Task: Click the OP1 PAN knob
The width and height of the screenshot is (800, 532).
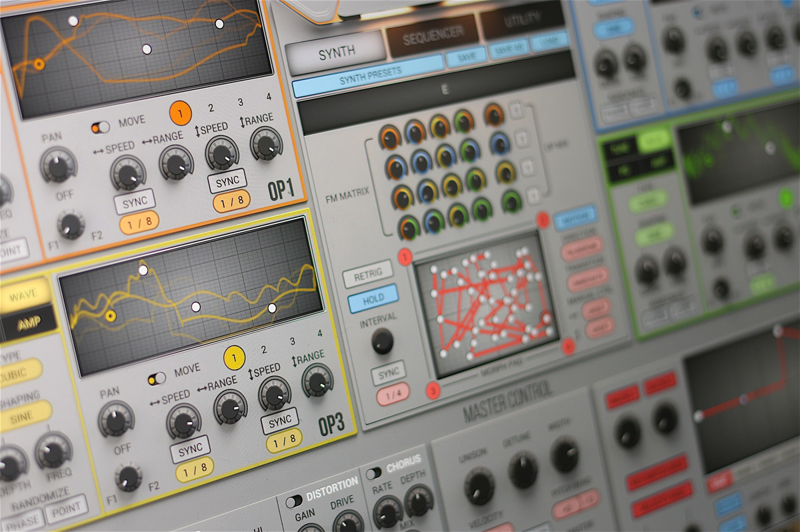Action: (58, 165)
